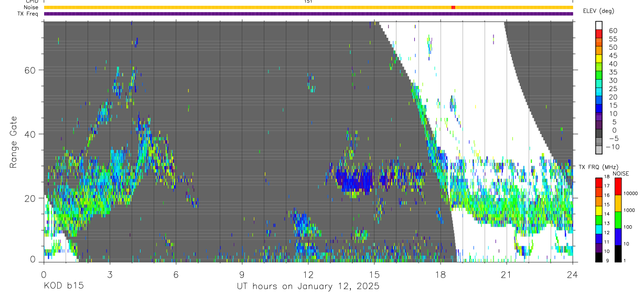Pick the black bottom swatch of NOISE bar
644x297 pixels.
pyautogui.click(x=618, y=254)
